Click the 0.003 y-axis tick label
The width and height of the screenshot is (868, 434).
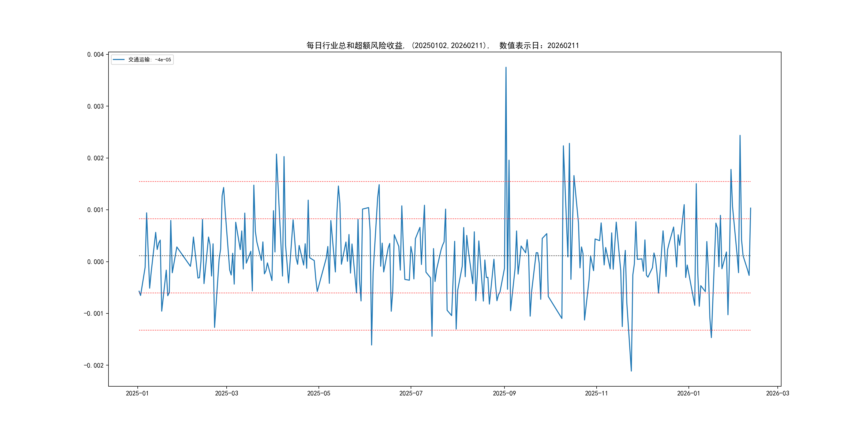[95, 106]
